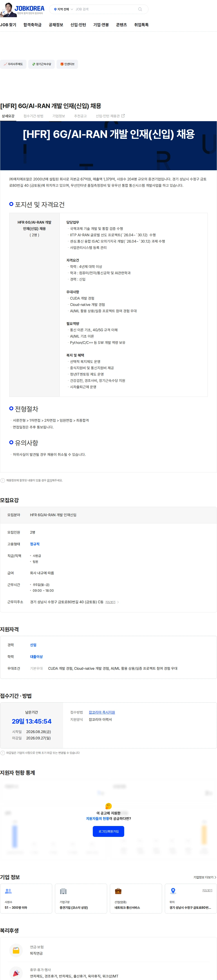This screenshot has height=980, width=217.
Task: Click the 29일 13:45:54 remaining time
Action: (32, 721)
